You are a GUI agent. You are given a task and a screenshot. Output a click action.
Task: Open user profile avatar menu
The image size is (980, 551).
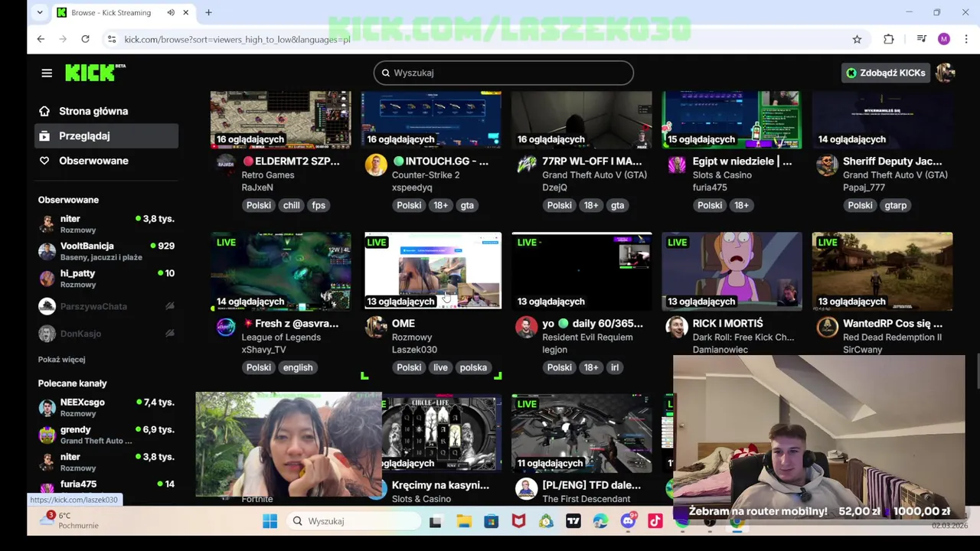point(945,73)
